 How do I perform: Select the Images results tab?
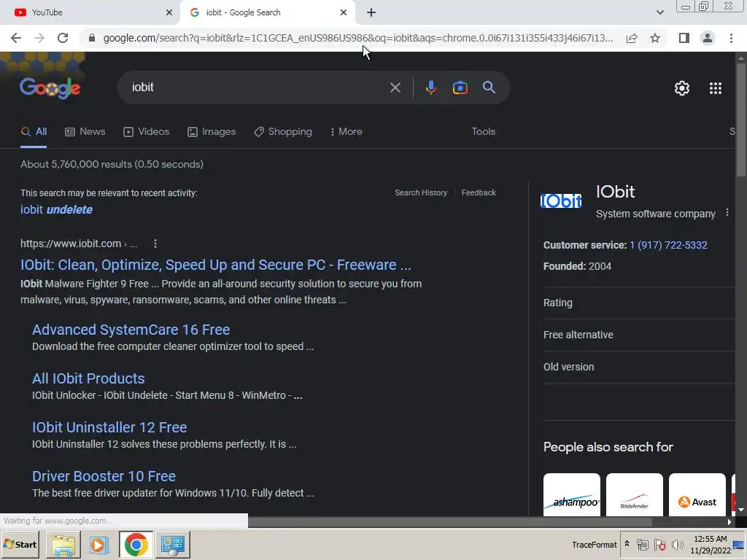(212, 132)
